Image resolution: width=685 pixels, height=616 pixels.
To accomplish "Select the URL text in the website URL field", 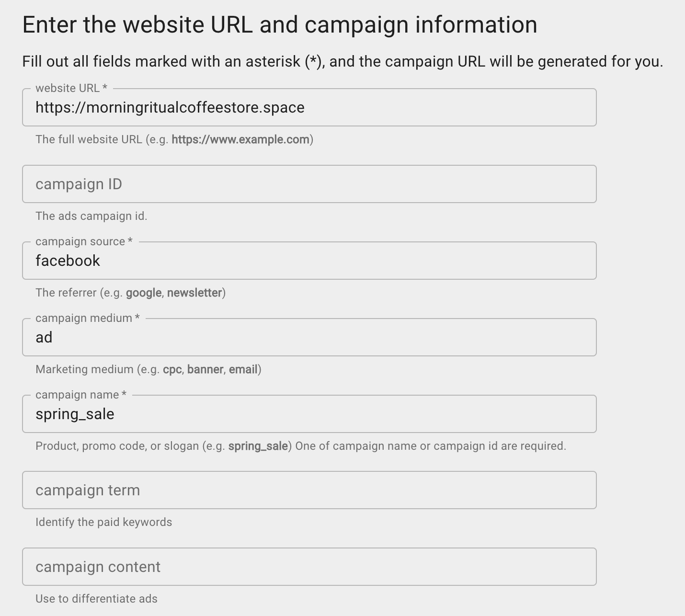I will click(170, 107).
